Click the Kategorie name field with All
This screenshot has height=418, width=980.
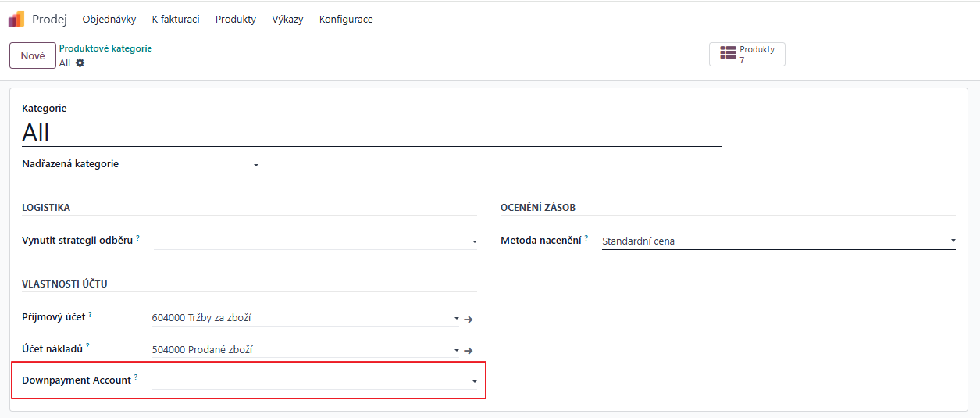coord(372,132)
